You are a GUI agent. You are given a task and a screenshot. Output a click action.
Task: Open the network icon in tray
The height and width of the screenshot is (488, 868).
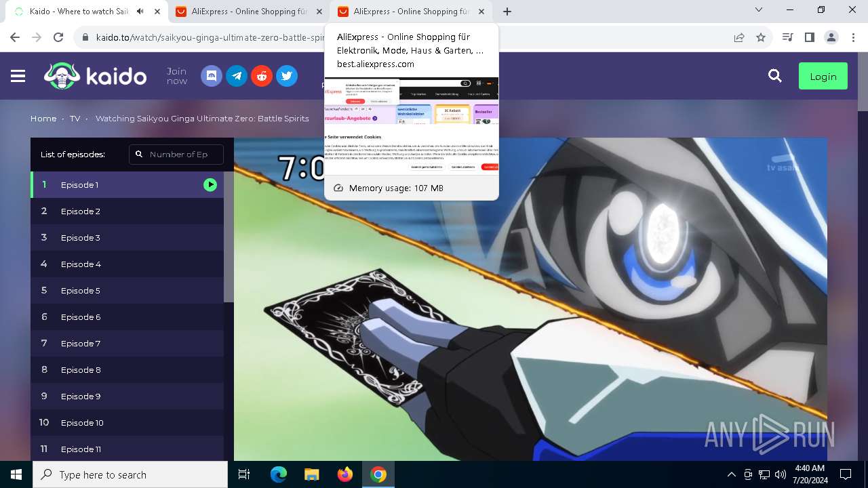pyautogui.click(x=764, y=474)
